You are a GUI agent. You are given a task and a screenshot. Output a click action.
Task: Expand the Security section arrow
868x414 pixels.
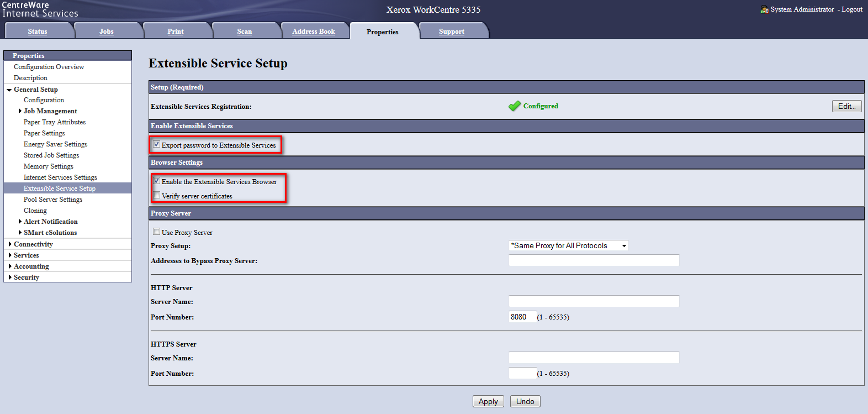pos(10,277)
